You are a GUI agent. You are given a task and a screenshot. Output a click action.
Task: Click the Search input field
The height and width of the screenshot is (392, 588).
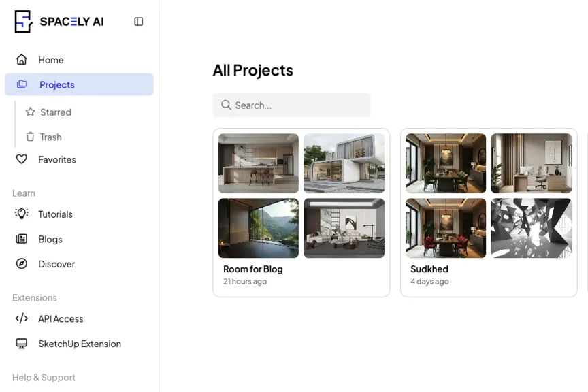[291, 105]
